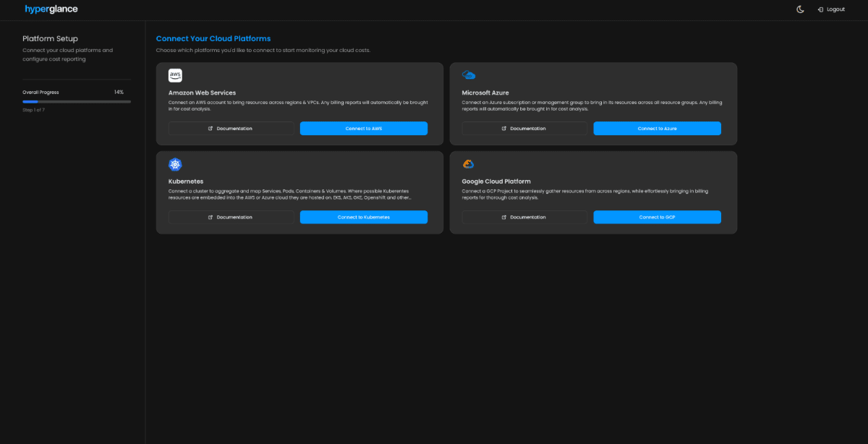Connect to GCP
This screenshot has width=868, height=444.
[x=658, y=217]
